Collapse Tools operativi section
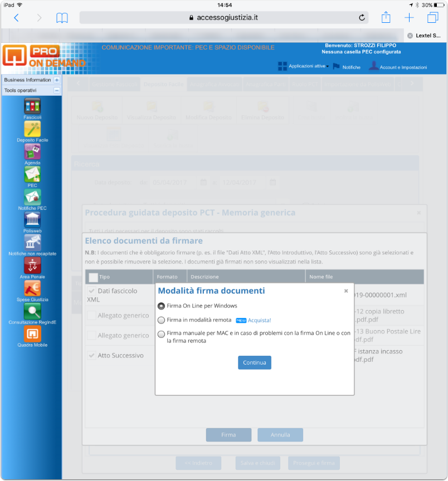This screenshot has width=448, height=481. pyautogui.click(x=56, y=91)
